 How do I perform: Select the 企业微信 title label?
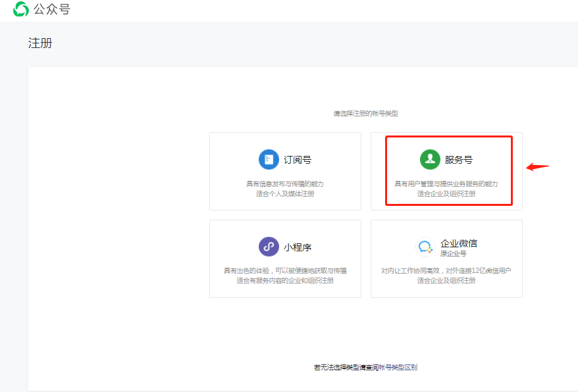(x=459, y=243)
